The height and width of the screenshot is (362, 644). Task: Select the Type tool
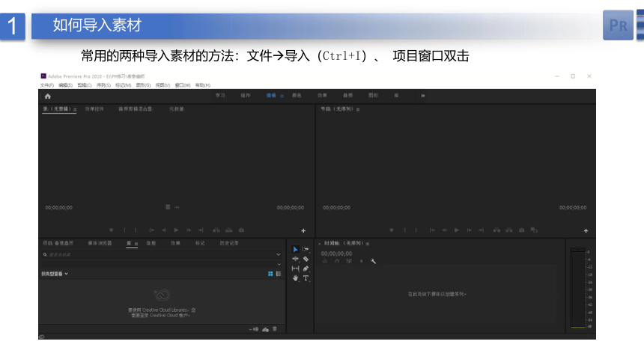tap(306, 278)
